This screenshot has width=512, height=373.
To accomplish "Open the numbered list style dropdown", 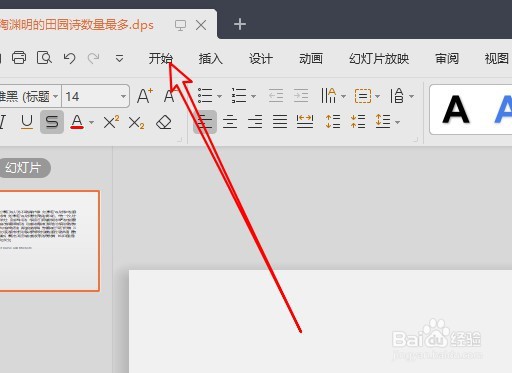I will pos(253,96).
